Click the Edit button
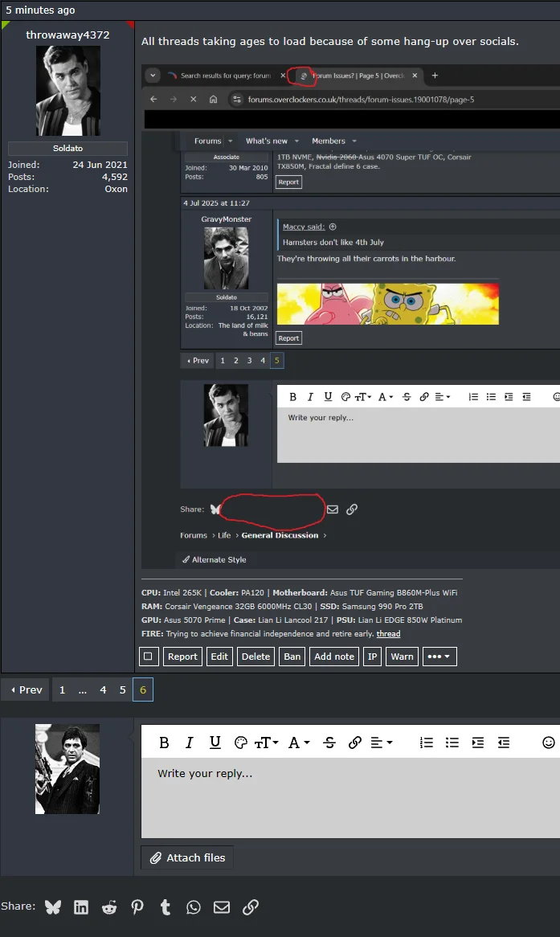 219,656
